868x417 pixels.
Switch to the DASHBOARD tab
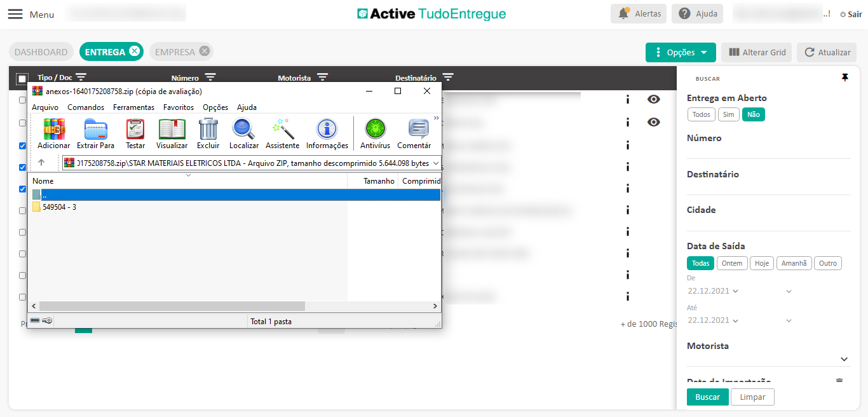pos(41,52)
